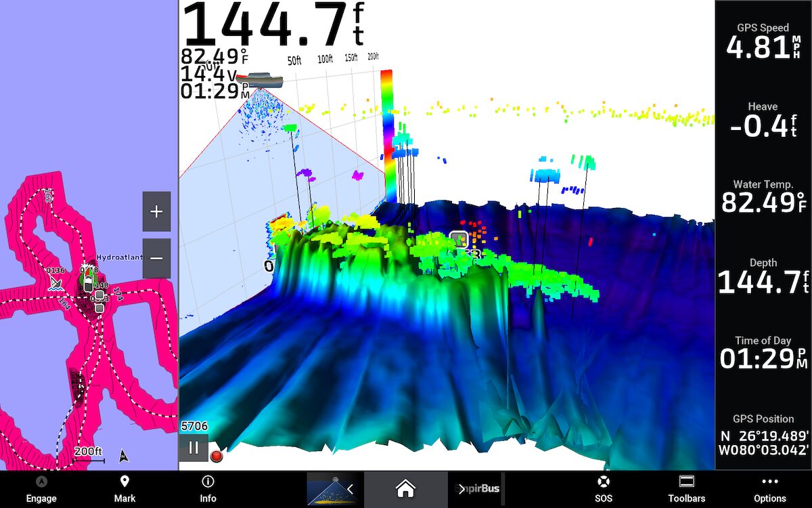Tap the Mark waypoint pin icon
The width and height of the screenshot is (812, 508).
[125, 482]
